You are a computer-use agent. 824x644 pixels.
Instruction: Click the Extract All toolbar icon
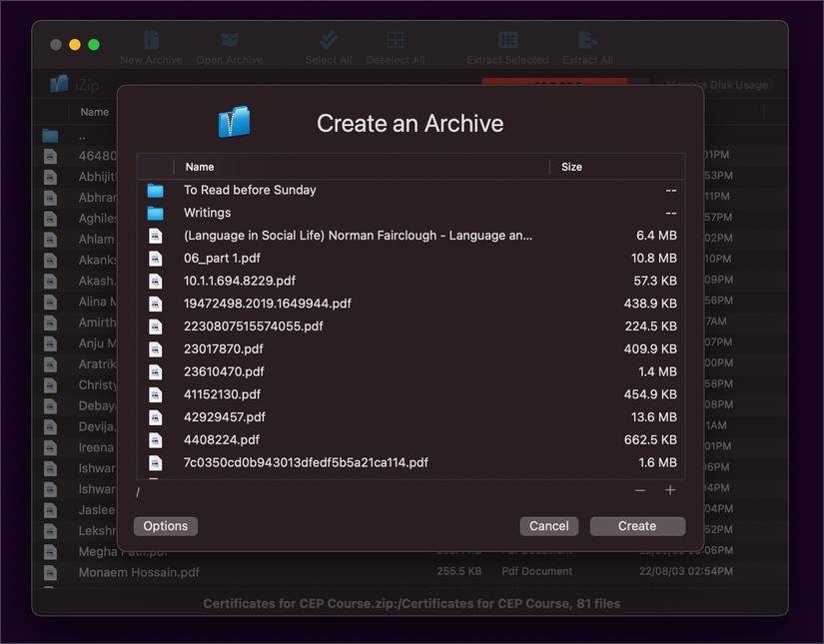coord(586,44)
